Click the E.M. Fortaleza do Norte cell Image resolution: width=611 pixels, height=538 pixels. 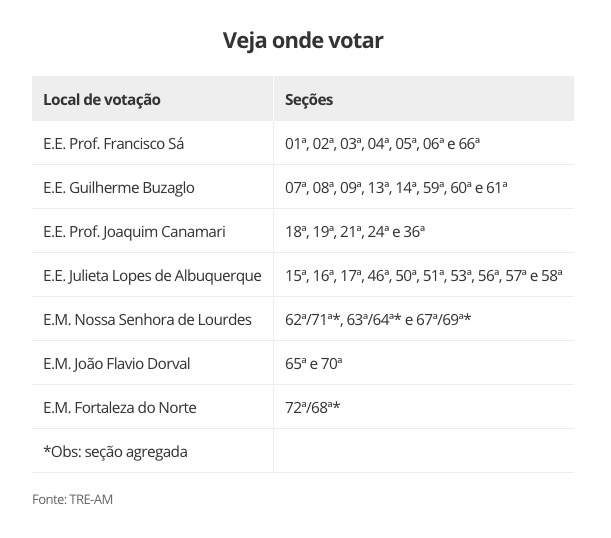click(x=120, y=408)
